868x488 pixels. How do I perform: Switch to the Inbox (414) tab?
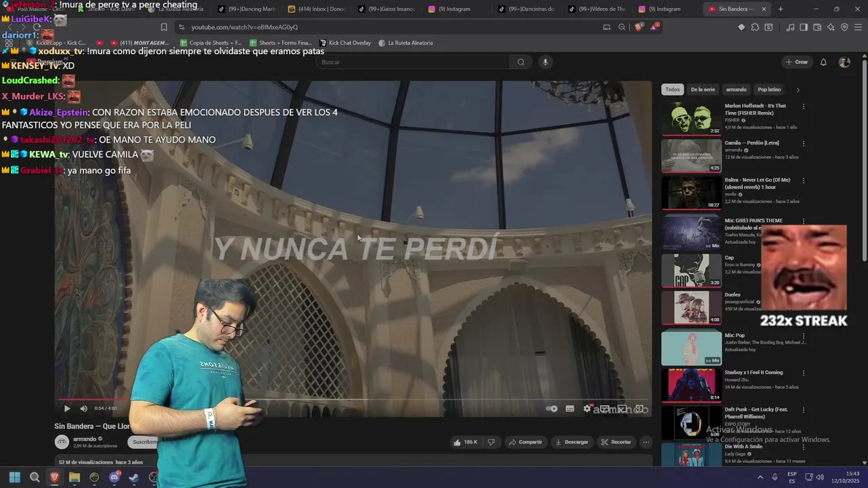[x=317, y=9]
